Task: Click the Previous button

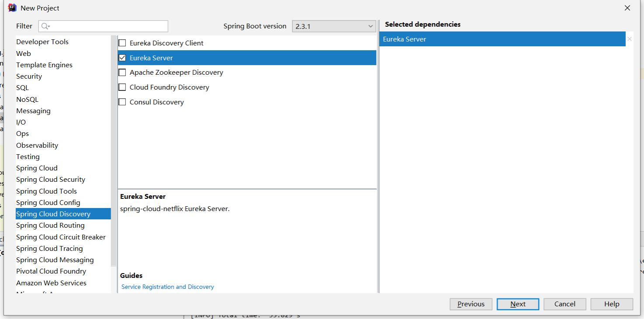Action: click(471, 304)
